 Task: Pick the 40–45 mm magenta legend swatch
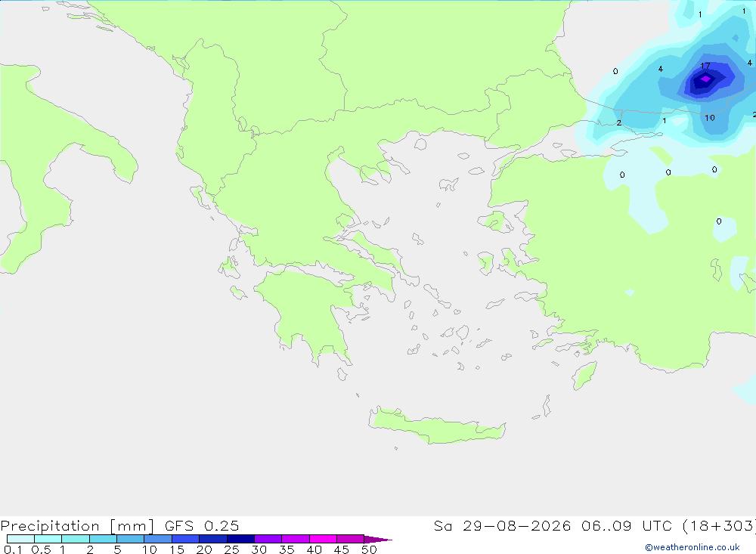click(x=323, y=539)
